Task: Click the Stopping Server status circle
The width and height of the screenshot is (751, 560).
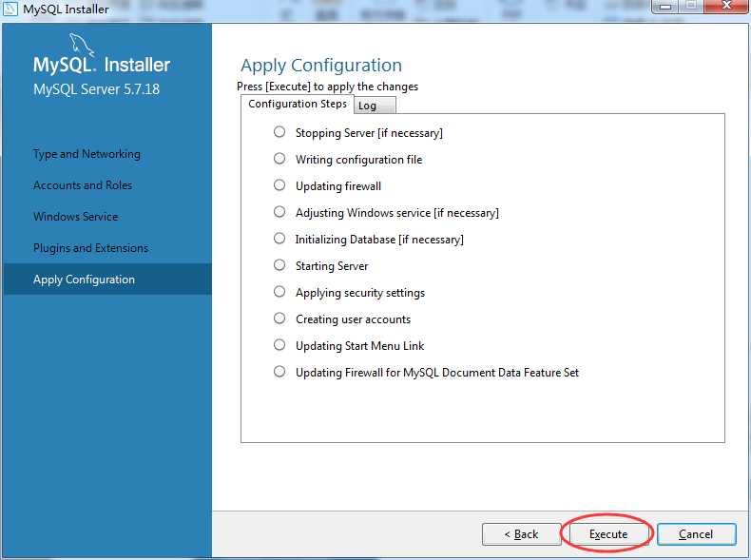Action: [279, 132]
